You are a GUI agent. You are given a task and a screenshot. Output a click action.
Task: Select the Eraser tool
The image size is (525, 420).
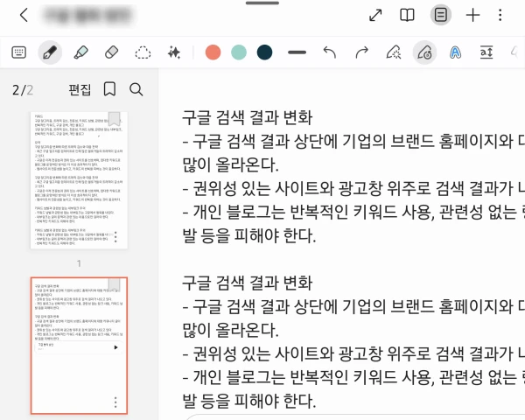[111, 52]
